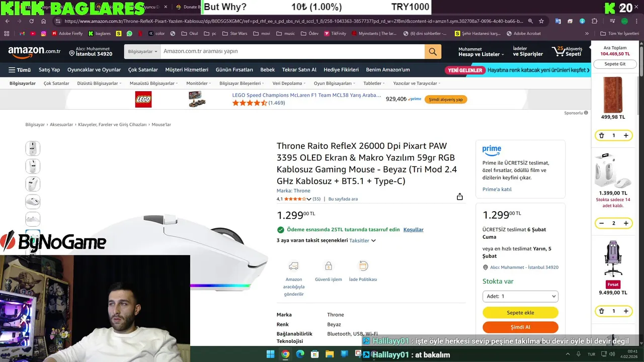Click the Güvenli işlem lock icon
Image resolution: width=644 pixels, height=362 pixels.
coord(329,266)
